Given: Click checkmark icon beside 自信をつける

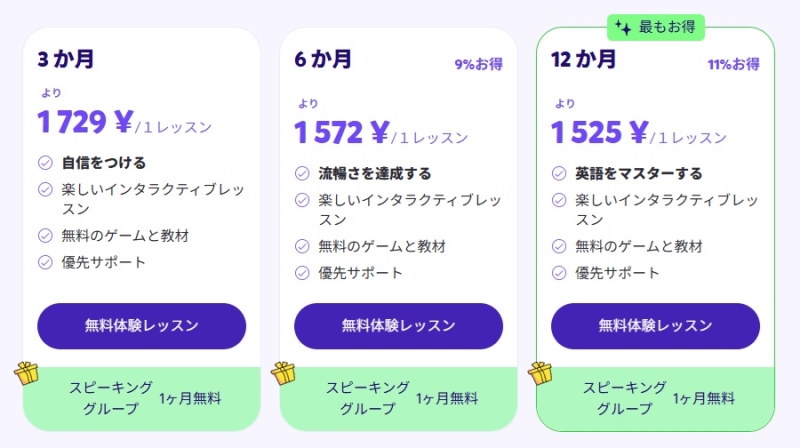Looking at the screenshot, I should 45,162.
